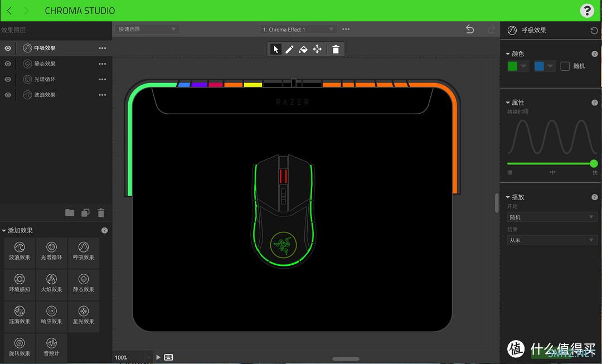Add the 响应效果 reactive effect
Image resolution: width=602 pixels, height=364 pixels.
pos(51,316)
